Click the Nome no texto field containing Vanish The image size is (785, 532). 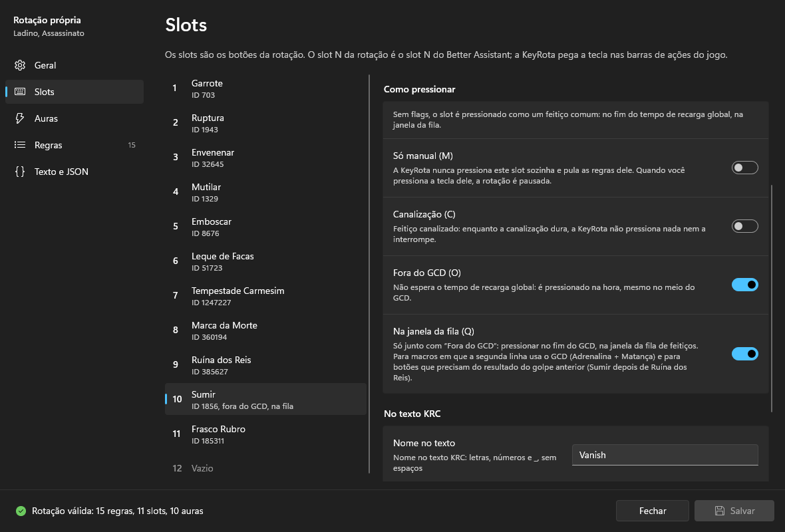click(665, 455)
